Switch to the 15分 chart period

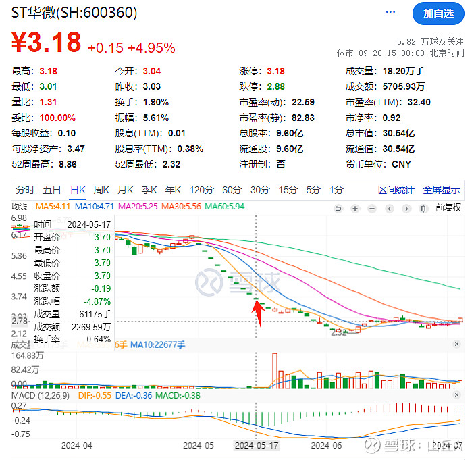(288, 190)
